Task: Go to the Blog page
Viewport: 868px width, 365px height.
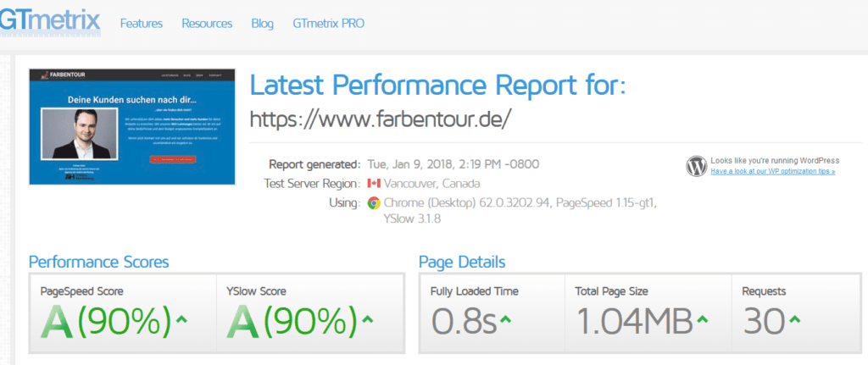Action: pos(263,24)
